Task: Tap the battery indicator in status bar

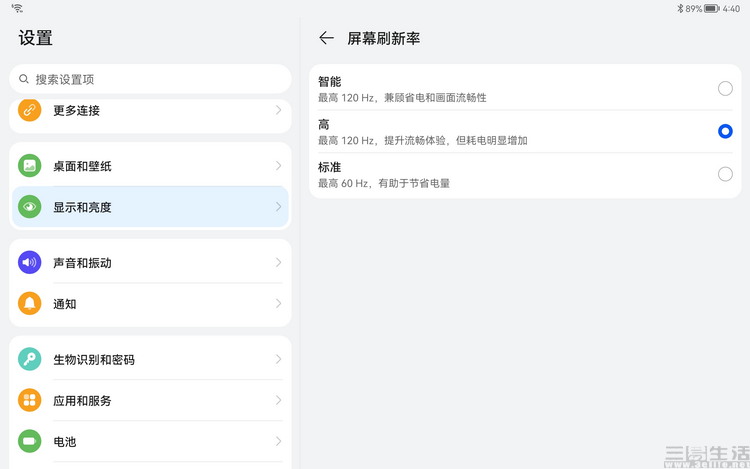Action: [x=711, y=8]
